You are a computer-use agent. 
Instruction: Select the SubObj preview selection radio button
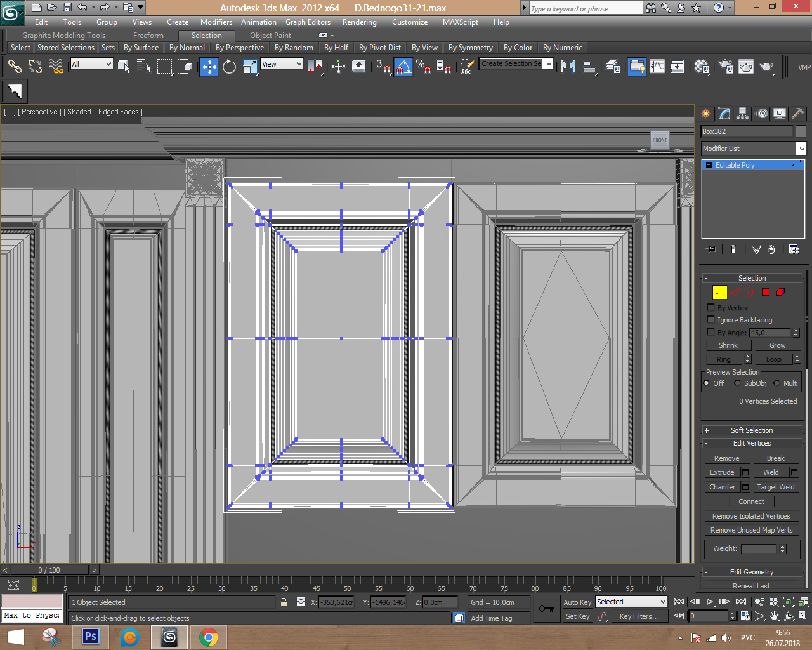pyautogui.click(x=737, y=383)
